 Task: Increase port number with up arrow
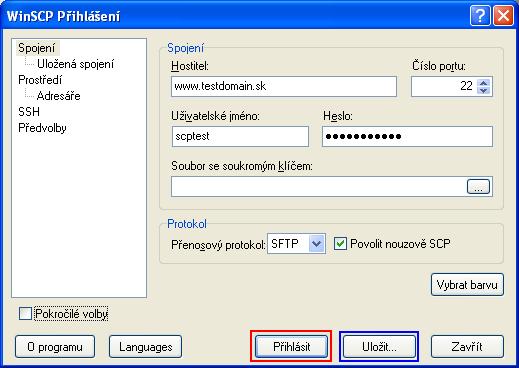click(x=484, y=83)
